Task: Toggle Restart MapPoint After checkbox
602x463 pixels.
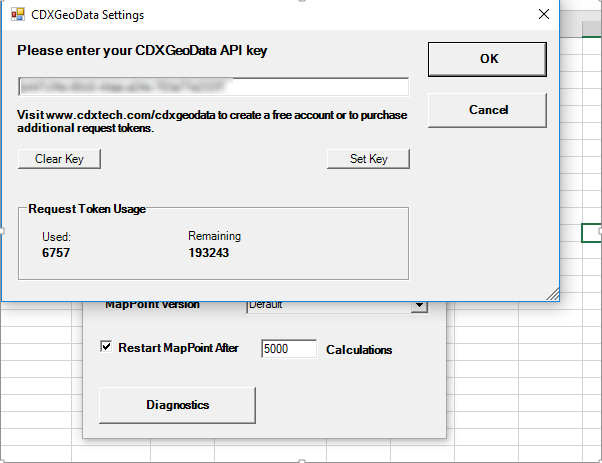Action: 106,347
